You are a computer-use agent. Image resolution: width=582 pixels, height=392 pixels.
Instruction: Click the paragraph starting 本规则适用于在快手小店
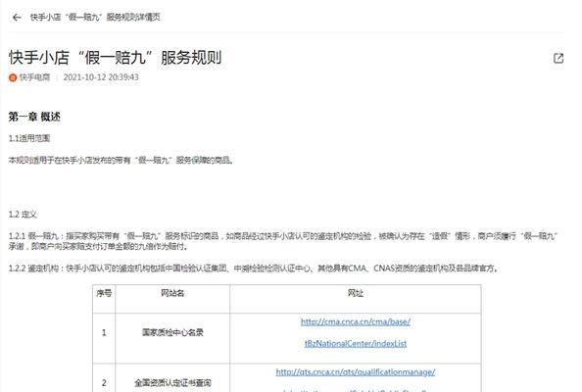pos(121,161)
